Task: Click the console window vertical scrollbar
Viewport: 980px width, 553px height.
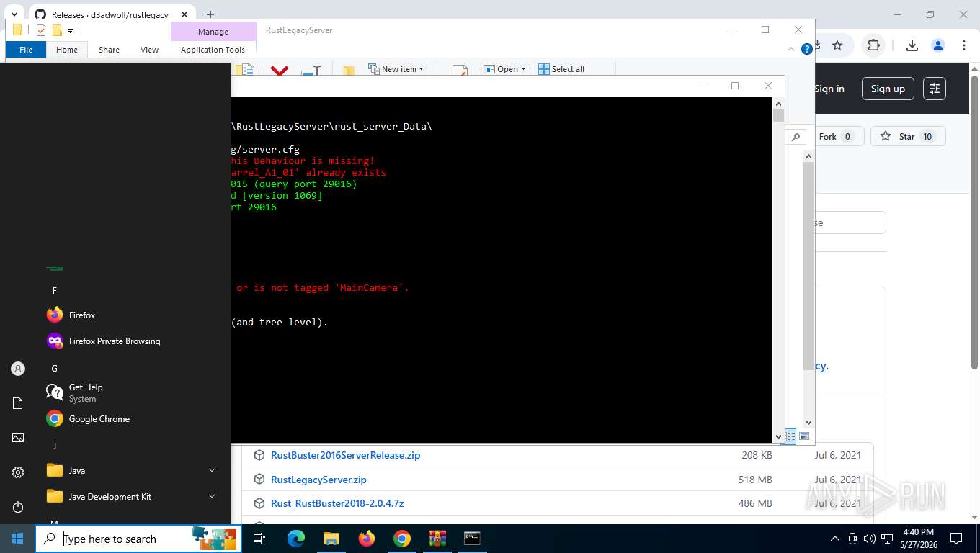Action: click(x=778, y=270)
